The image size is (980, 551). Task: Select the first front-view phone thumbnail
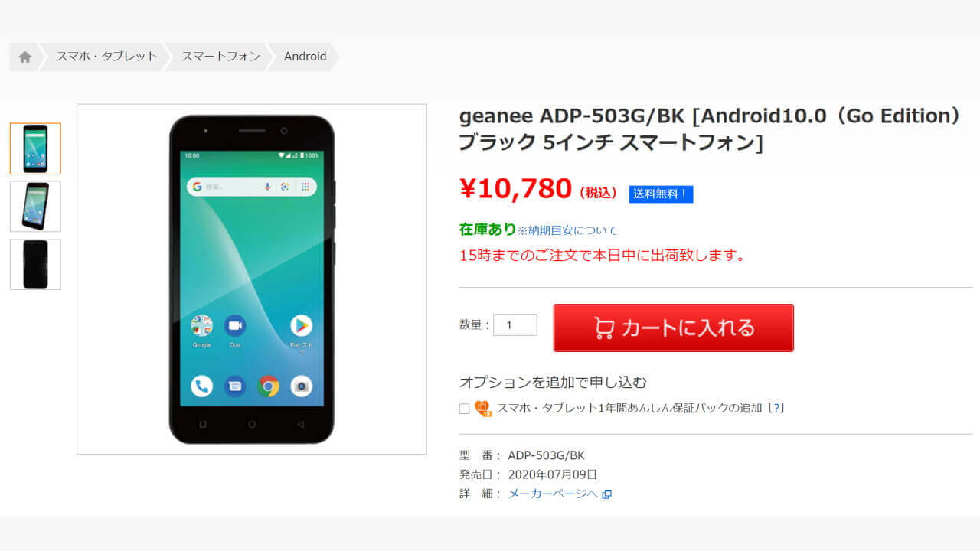point(35,148)
